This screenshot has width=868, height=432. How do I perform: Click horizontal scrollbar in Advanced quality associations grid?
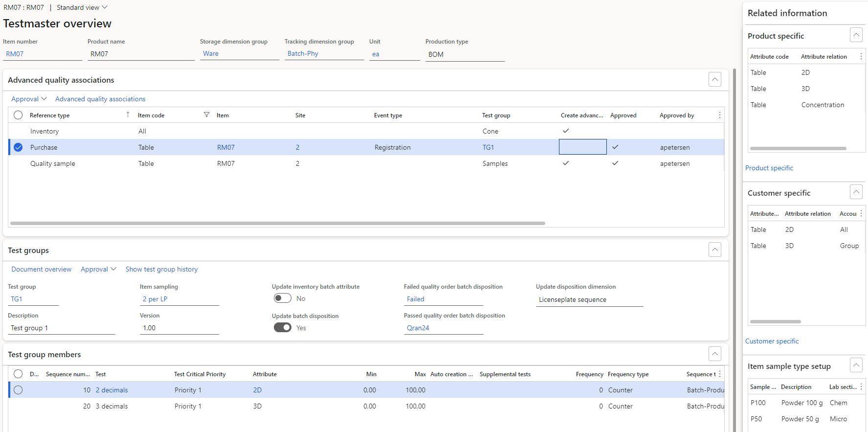[x=277, y=223]
